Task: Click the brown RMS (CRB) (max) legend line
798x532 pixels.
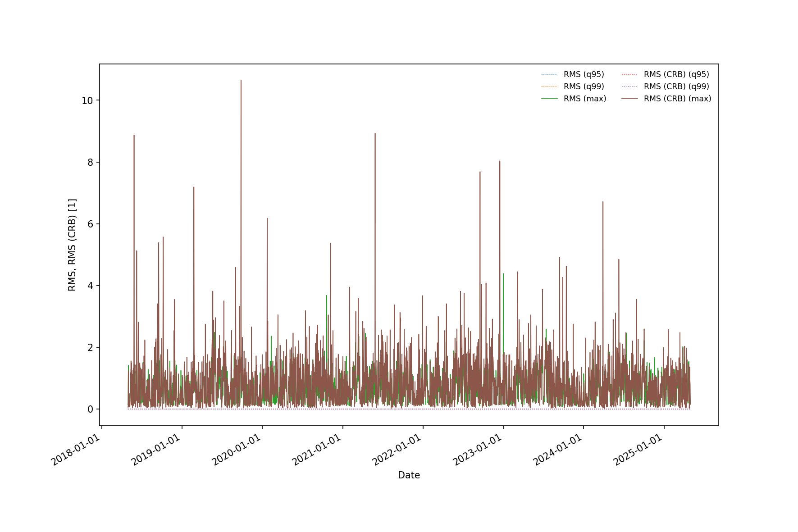Action: click(629, 99)
